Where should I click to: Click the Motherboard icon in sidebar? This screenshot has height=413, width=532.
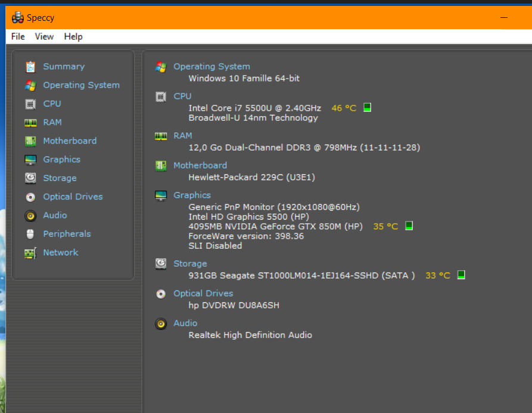pyautogui.click(x=30, y=141)
